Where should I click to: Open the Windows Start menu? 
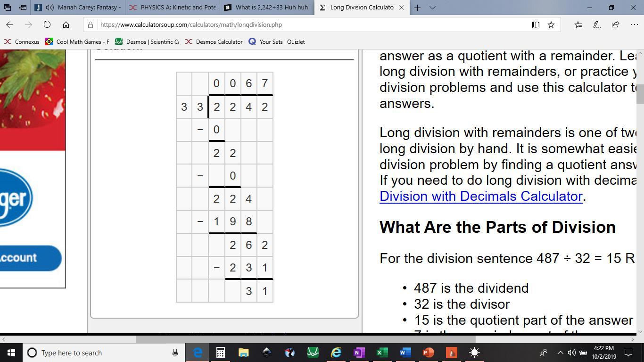click(11, 353)
